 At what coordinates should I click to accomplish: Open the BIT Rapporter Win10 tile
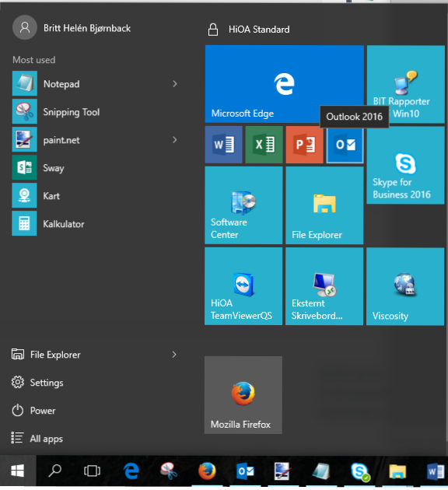(405, 84)
